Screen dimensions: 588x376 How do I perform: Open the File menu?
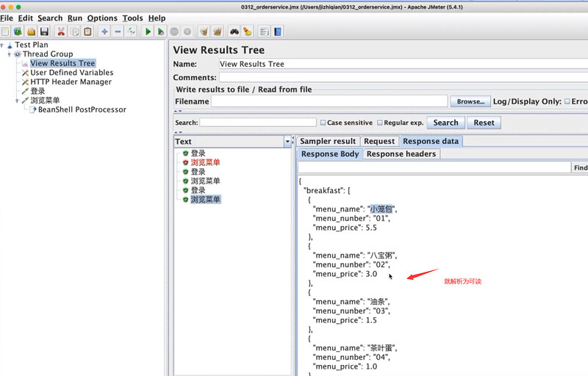7,18
